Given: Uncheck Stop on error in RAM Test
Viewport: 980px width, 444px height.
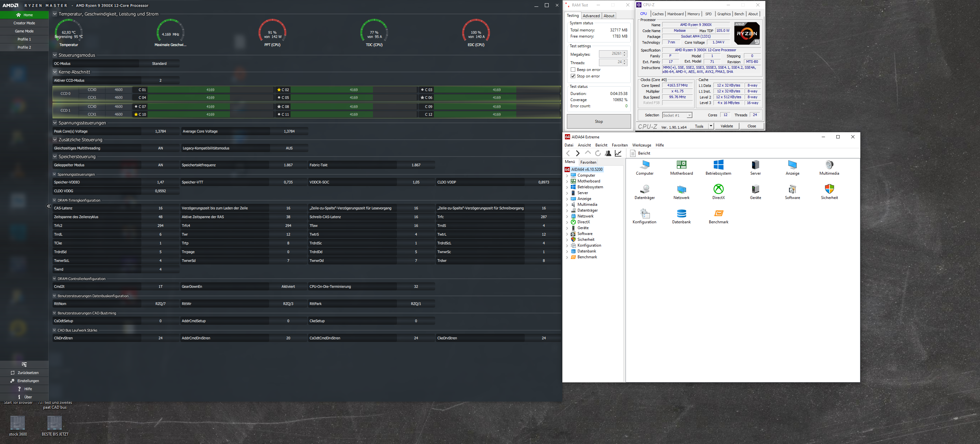Looking at the screenshot, I should 573,76.
